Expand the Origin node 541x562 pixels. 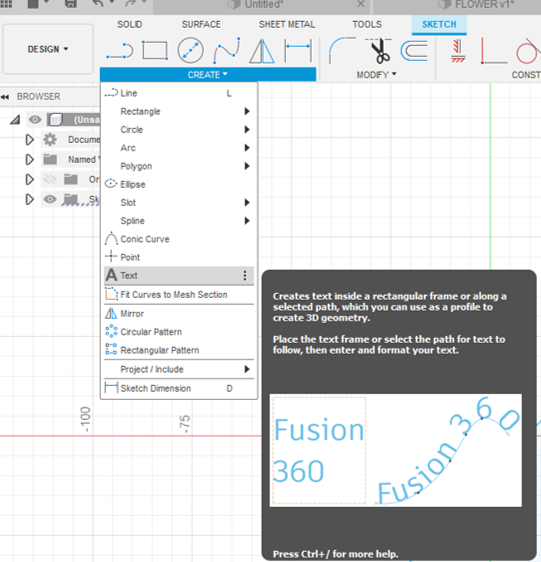coord(30,179)
